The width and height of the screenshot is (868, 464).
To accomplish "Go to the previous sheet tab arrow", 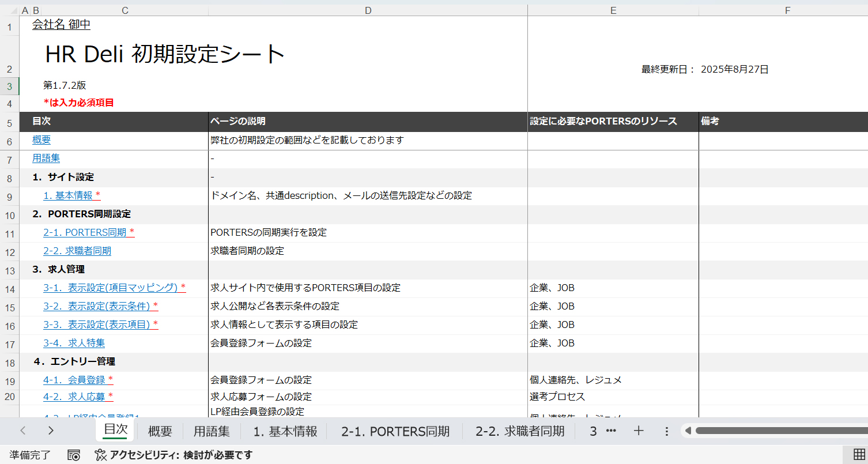I will click(23, 430).
